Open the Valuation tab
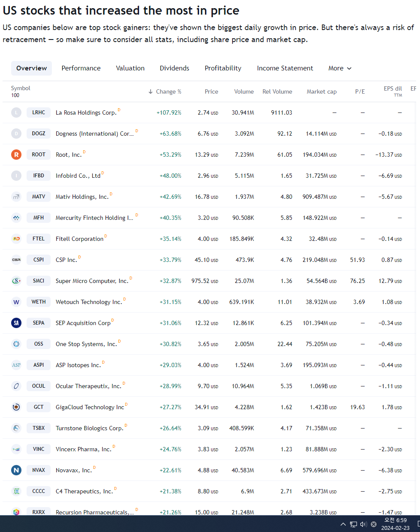420x532 pixels. click(130, 68)
